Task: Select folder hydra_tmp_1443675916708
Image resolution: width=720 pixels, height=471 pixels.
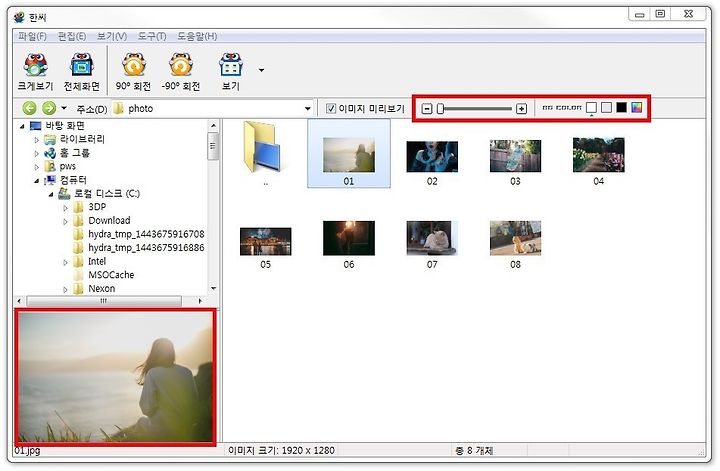Action: (146, 234)
